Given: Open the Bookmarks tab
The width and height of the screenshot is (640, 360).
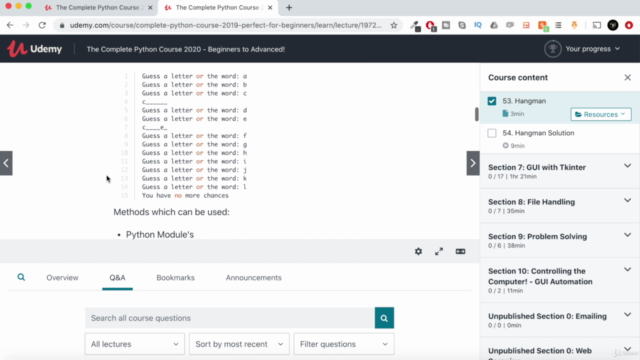Looking at the screenshot, I should tap(176, 278).
